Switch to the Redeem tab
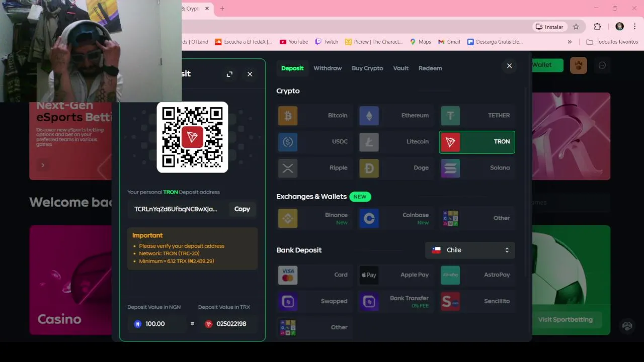This screenshot has width=644, height=362. (430, 68)
